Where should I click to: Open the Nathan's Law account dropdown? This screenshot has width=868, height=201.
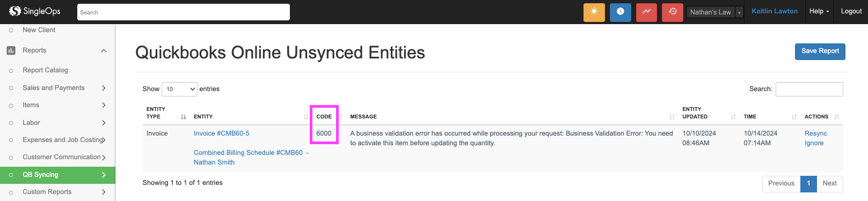coord(714,12)
